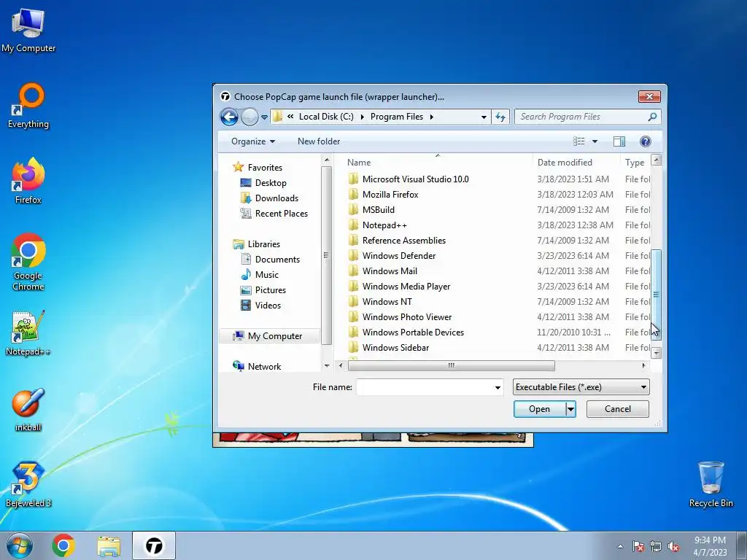The width and height of the screenshot is (747, 560).
Task: Select the Recycle Bin desktop icon
Action: pos(711,484)
